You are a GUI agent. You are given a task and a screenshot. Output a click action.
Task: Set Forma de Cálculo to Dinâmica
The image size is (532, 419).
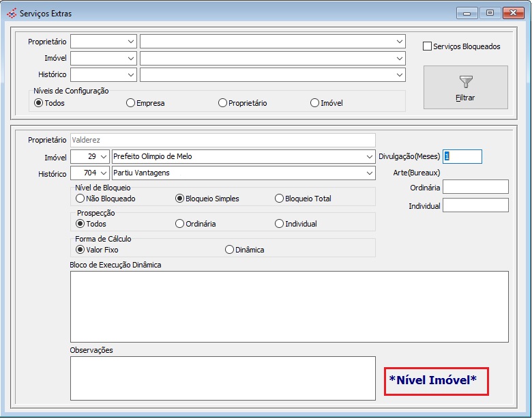tap(229, 250)
